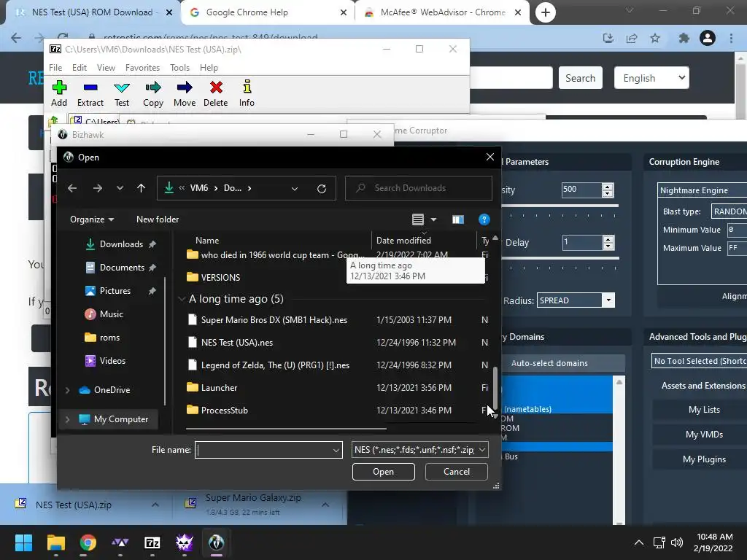The height and width of the screenshot is (560, 747).
Task: Open the English language dropdown
Action: (x=651, y=77)
